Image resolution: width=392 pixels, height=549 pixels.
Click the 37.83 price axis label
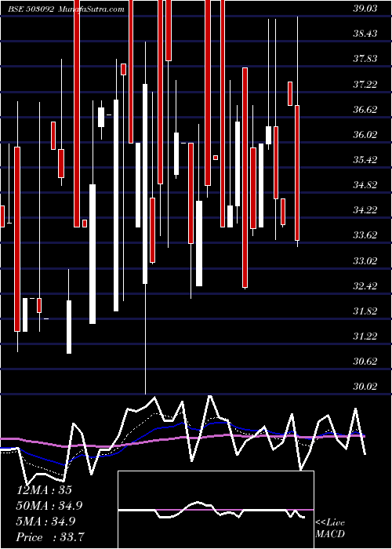pos(365,59)
